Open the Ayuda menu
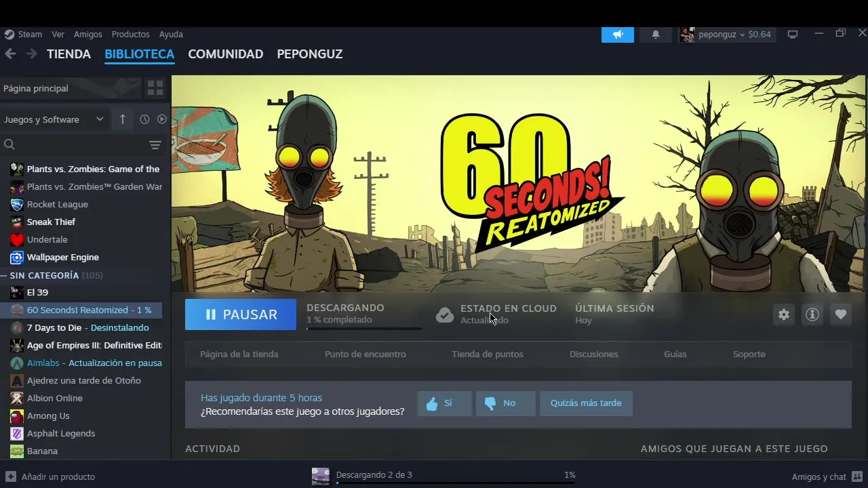Viewport: 868px width, 488px height. [171, 34]
